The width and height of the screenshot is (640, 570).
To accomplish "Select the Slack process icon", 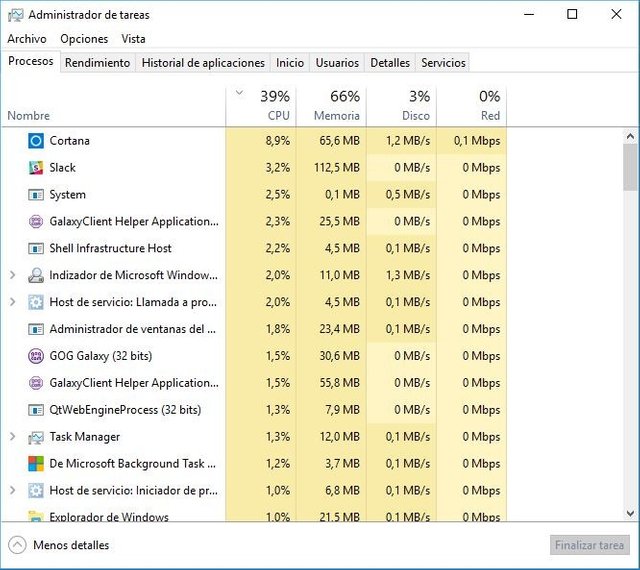I will click(x=36, y=168).
